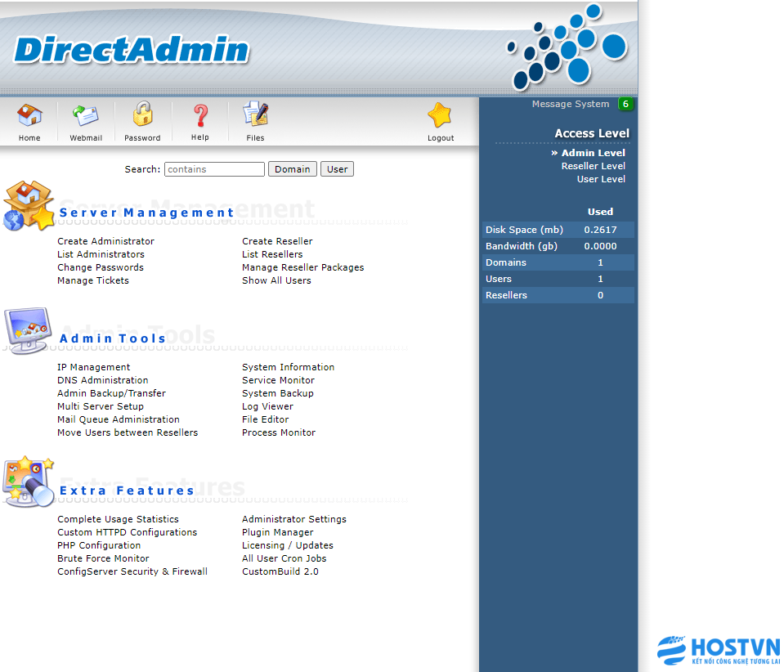The width and height of the screenshot is (784, 672).
Task: Click the 0.0000 bandwidth value
Action: click(x=601, y=246)
